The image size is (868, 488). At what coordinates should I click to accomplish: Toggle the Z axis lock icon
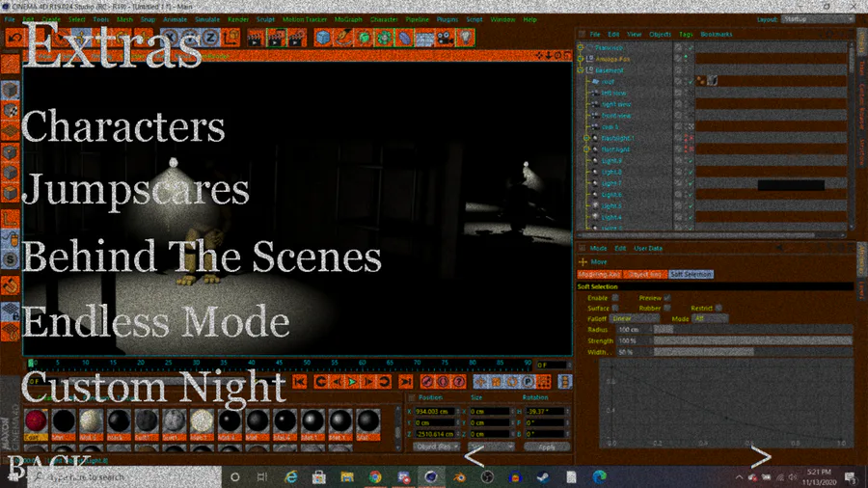tap(210, 38)
